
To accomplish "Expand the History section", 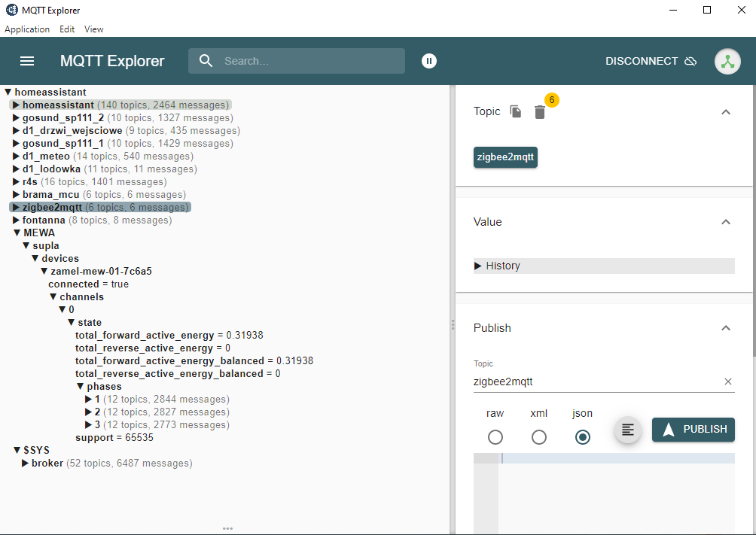I will click(x=497, y=266).
